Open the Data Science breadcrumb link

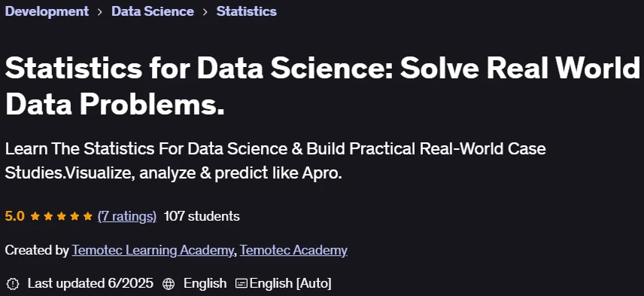click(153, 11)
